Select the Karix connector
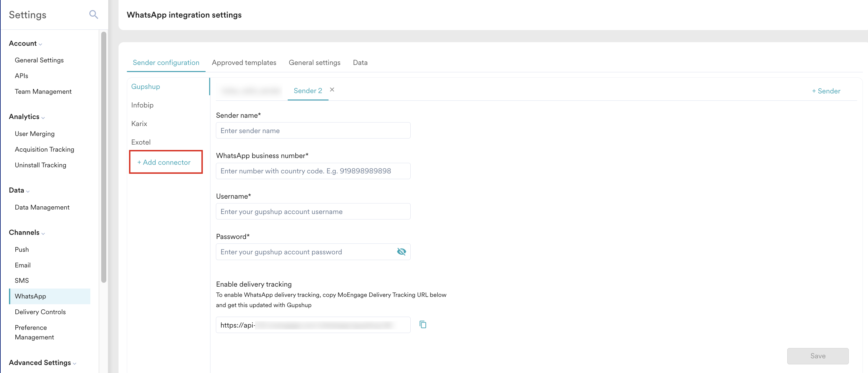The height and width of the screenshot is (373, 868). (139, 123)
